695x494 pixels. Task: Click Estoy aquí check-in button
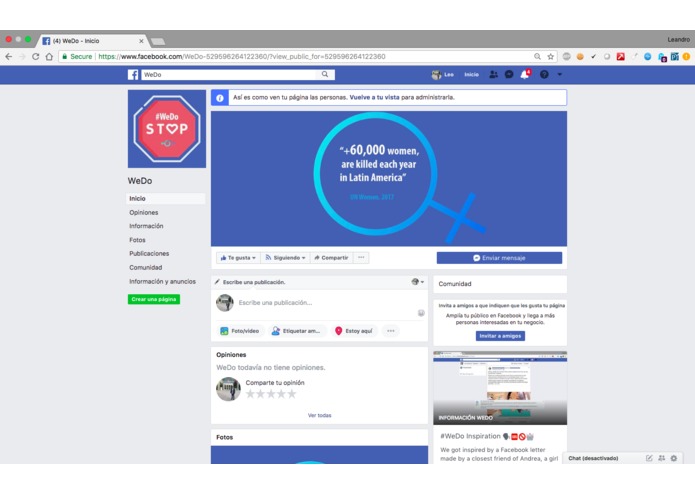(x=354, y=331)
